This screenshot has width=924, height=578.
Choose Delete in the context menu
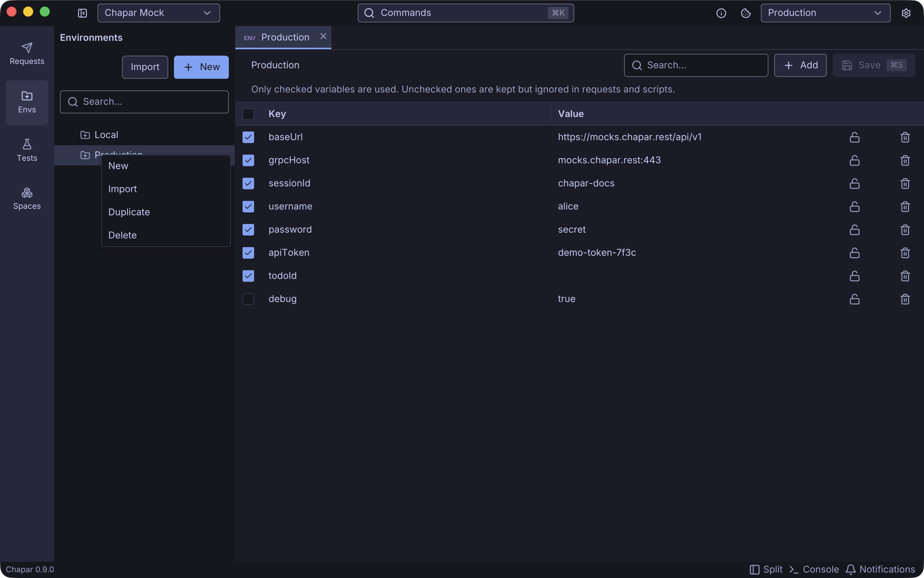coord(166,235)
